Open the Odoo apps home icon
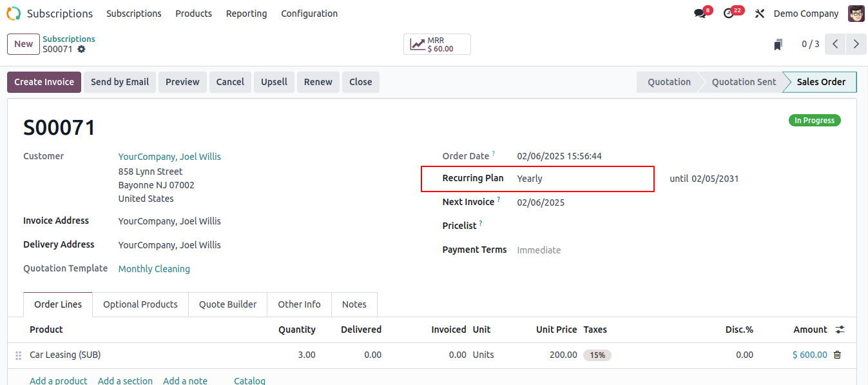 tap(14, 14)
